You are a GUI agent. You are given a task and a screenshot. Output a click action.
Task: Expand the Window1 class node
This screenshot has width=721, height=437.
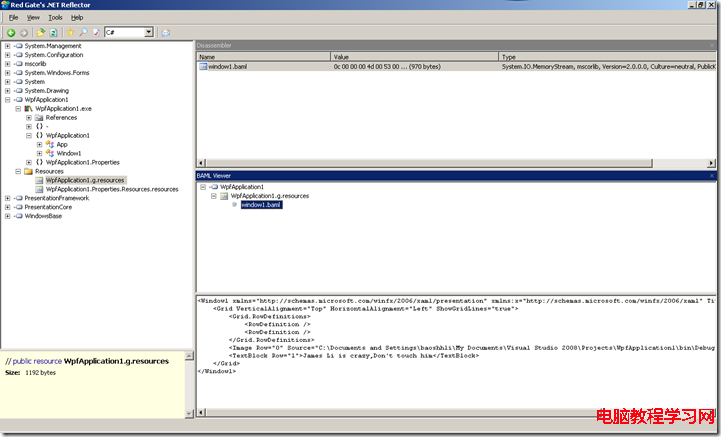coord(40,154)
